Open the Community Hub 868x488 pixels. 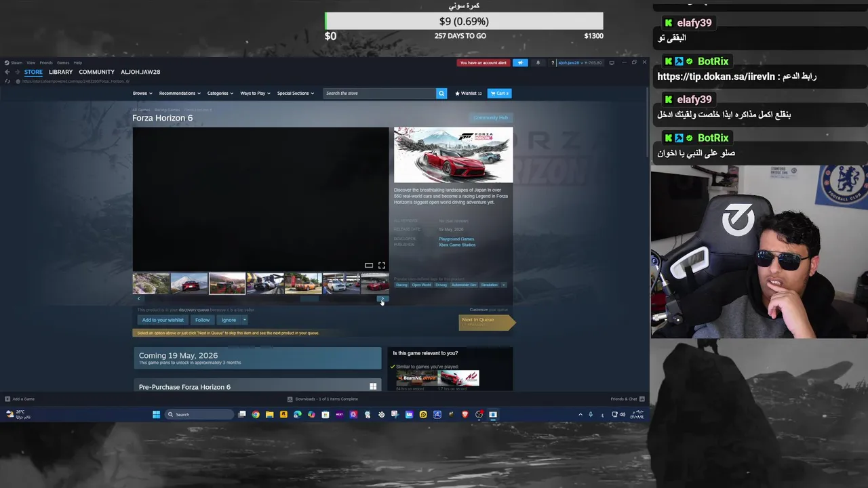click(490, 118)
